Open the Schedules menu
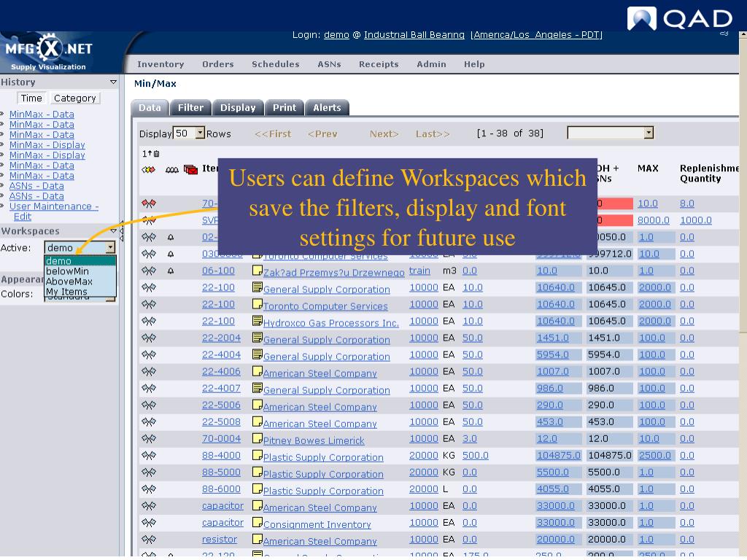747x560 pixels. tap(275, 64)
